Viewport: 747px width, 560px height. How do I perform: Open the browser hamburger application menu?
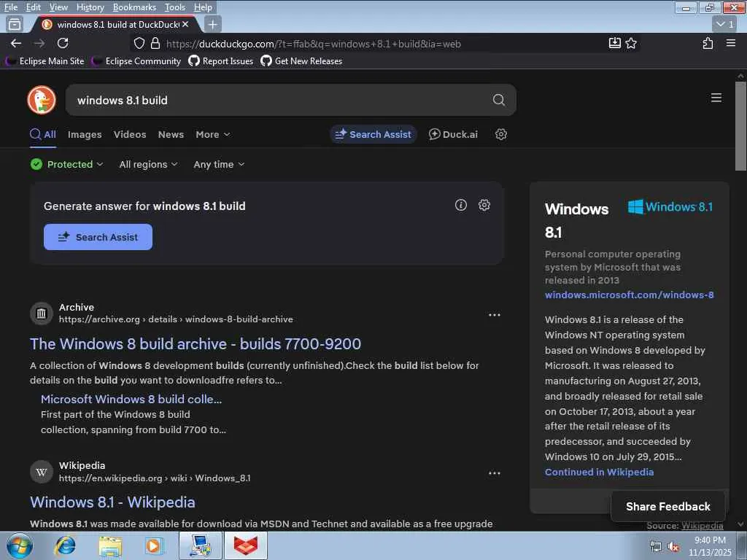point(730,43)
